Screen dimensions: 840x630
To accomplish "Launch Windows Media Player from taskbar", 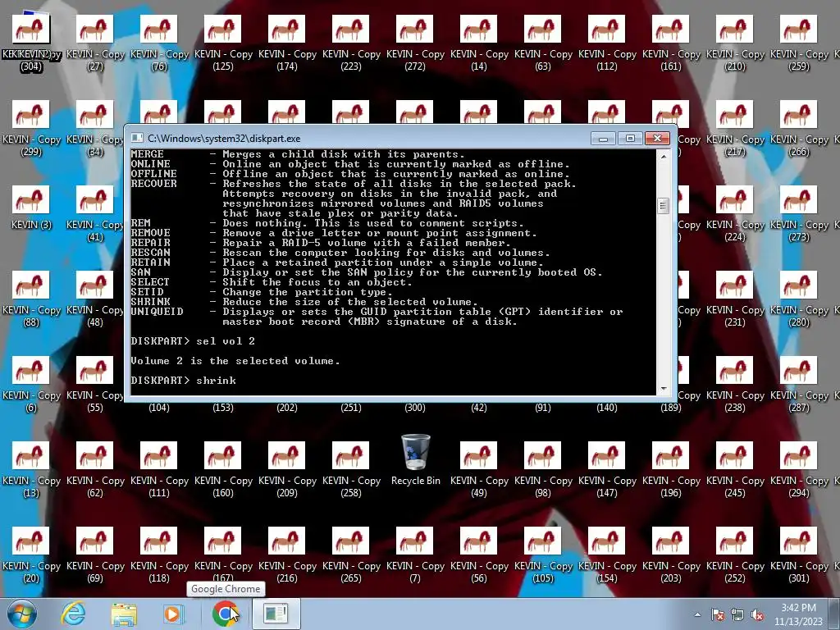I will (x=172, y=614).
